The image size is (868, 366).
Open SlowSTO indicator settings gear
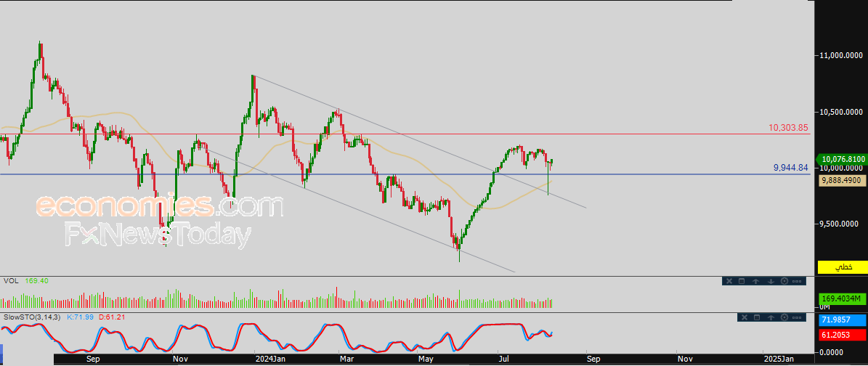tap(784, 317)
